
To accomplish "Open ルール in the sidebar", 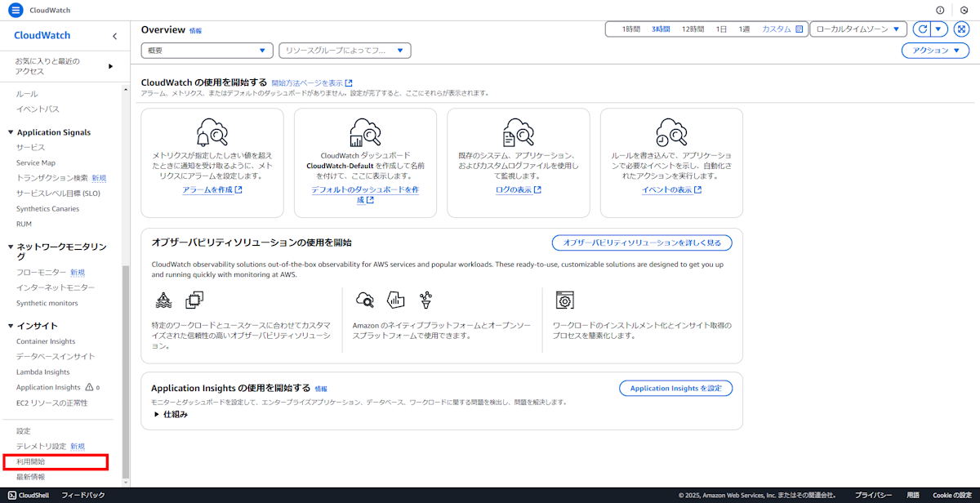I will tap(27, 94).
